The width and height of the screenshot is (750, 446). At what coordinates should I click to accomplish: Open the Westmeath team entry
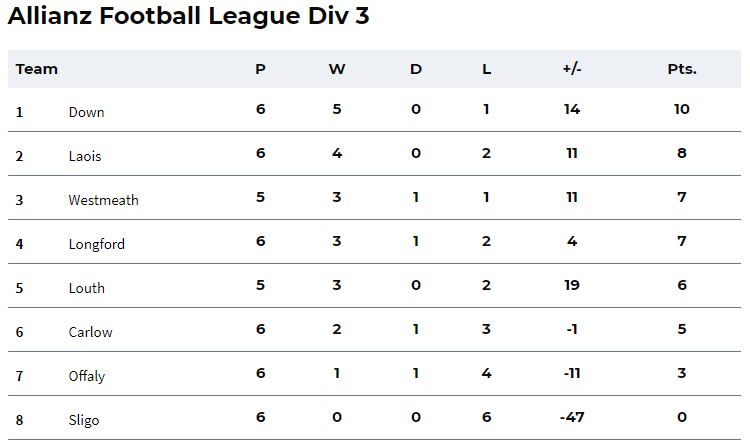[103, 200]
